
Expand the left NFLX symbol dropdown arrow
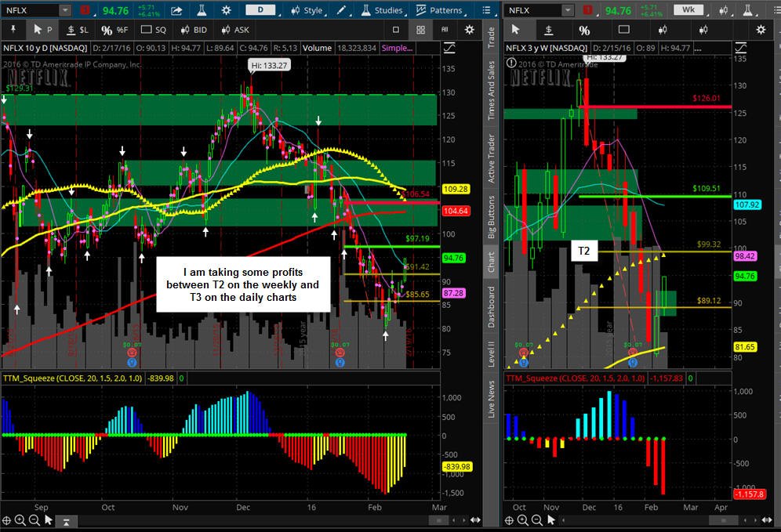coord(65,10)
